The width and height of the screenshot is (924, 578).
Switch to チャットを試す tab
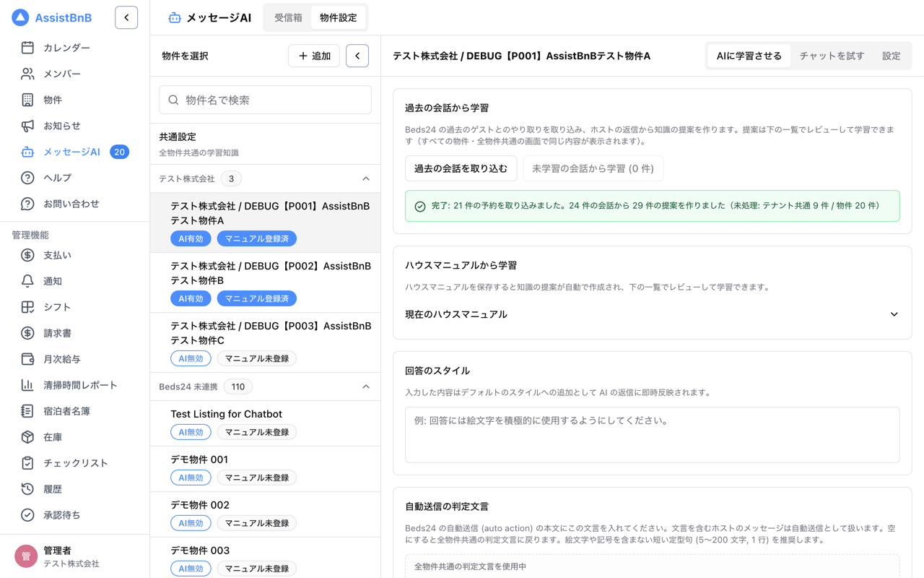point(832,56)
